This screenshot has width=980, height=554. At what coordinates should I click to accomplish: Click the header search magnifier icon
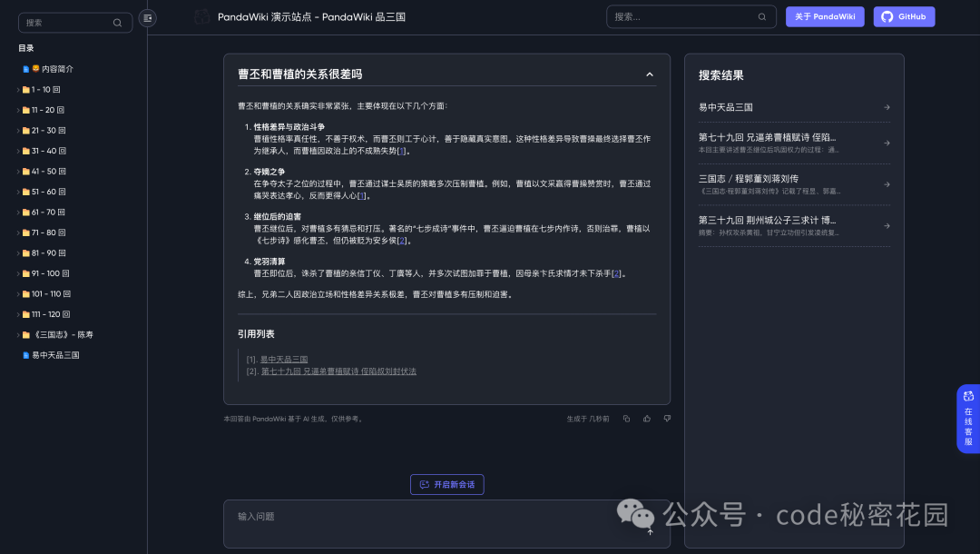click(x=762, y=17)
